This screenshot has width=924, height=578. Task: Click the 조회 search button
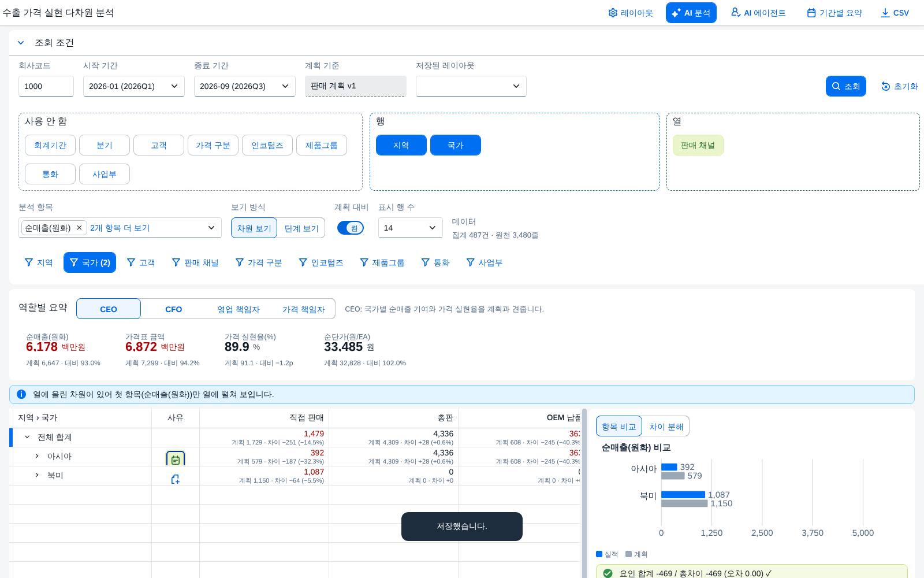click(845, 86)
